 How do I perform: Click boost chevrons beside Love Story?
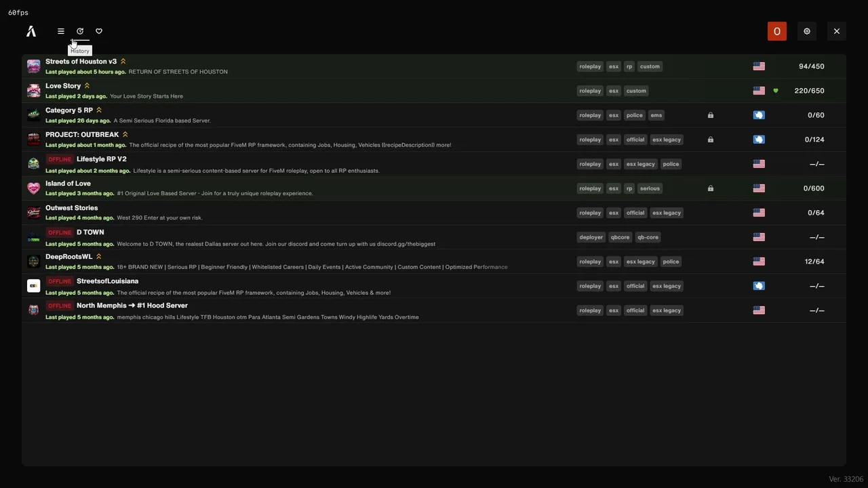point(87,86)
